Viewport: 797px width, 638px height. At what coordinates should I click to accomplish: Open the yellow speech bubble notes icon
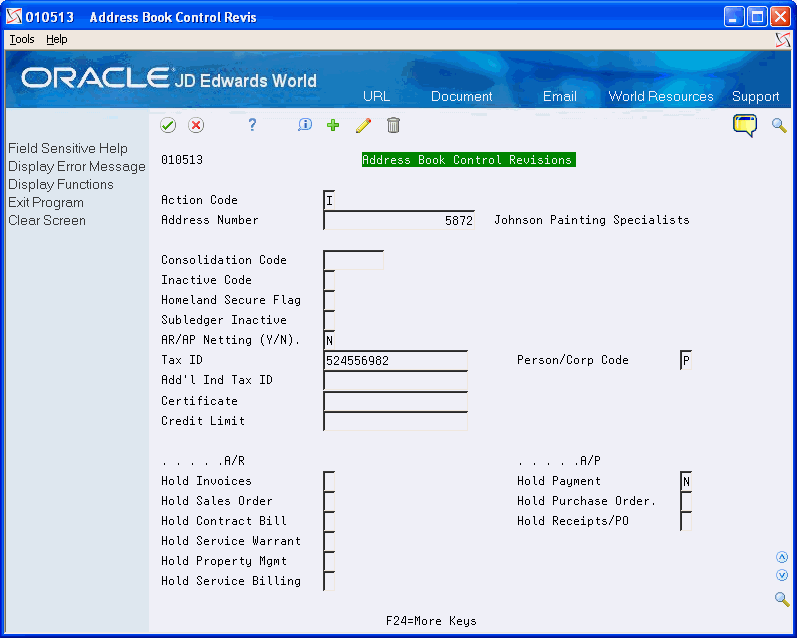(x=745, y=125)
